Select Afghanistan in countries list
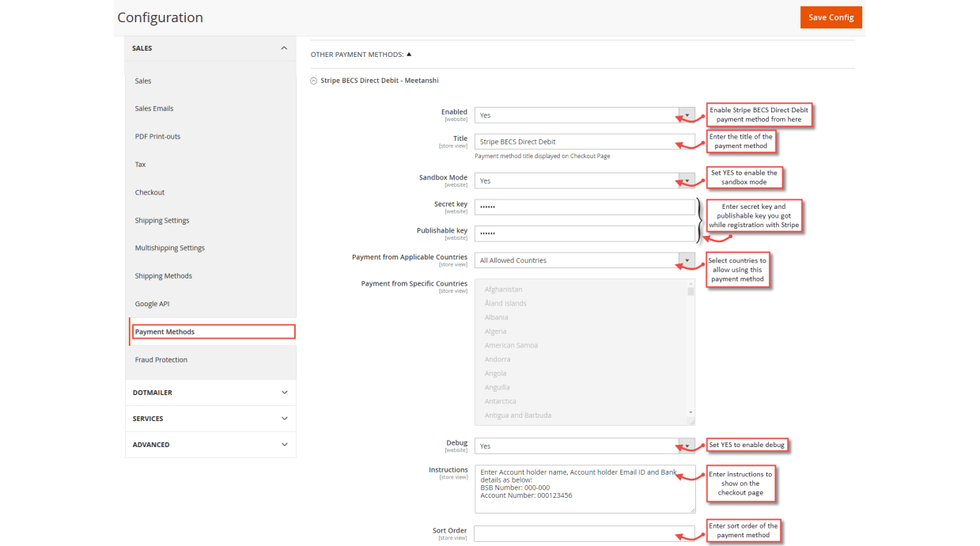The image size is (980, 546). click(x=503, y=290)
